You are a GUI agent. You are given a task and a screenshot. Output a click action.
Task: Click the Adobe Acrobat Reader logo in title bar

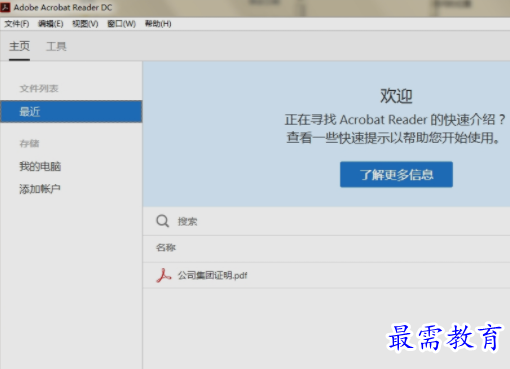click(x=5, y=7)
